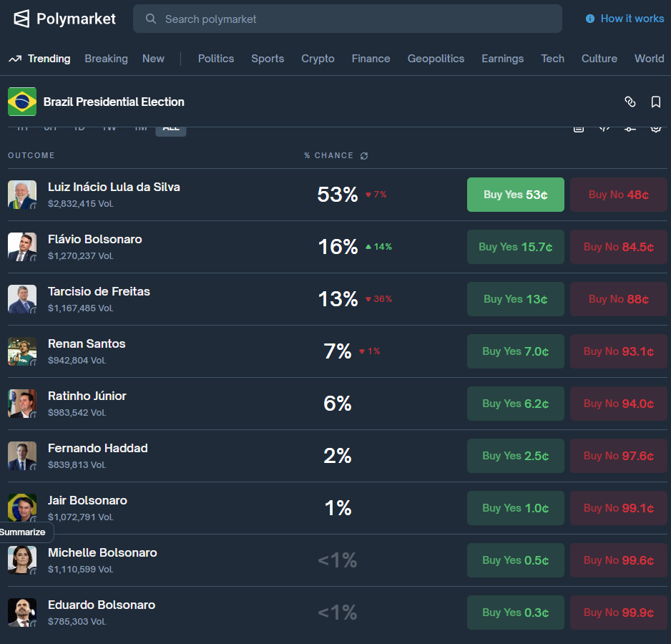Click the $1,072,791 Vol. text
Image resolution: width=671 pixels, height=644 pixels.
tap(80, 517)
